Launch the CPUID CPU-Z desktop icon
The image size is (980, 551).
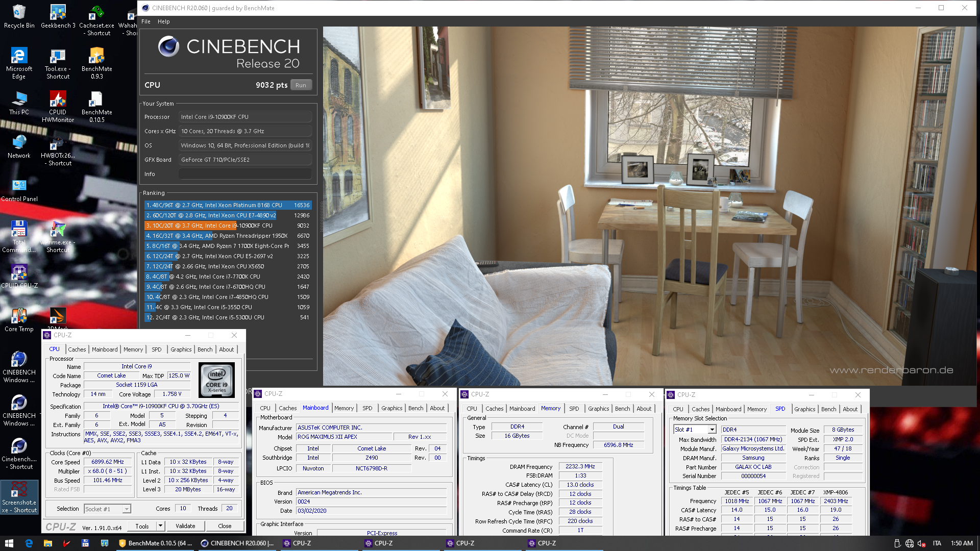coord(19,277)
